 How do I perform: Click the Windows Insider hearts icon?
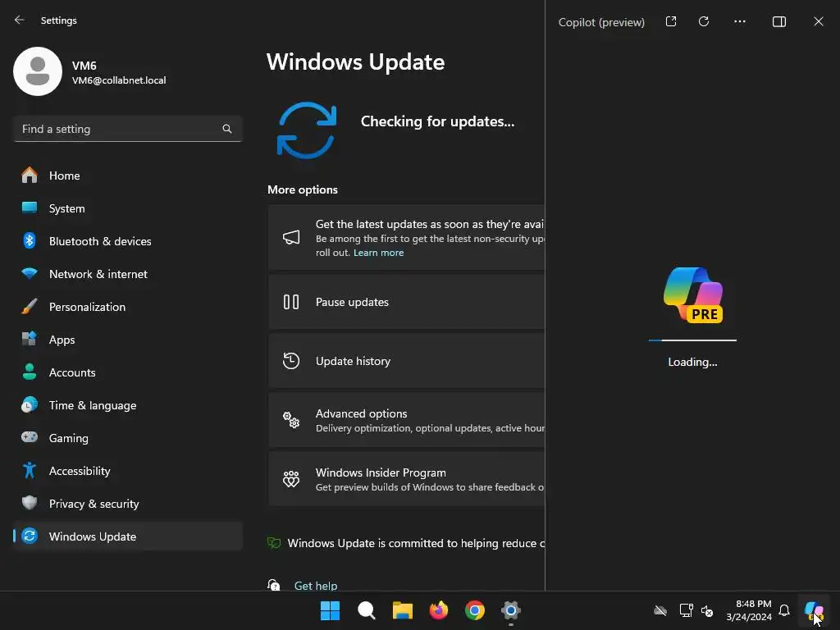pos(291,479)
